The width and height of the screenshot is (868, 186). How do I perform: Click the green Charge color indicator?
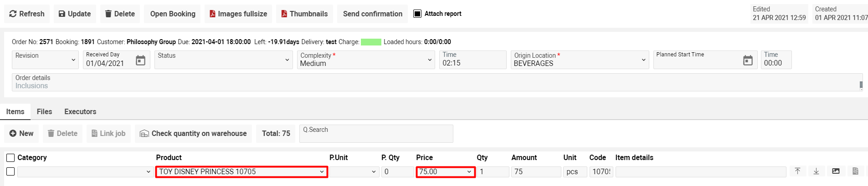(x=371, y=42)
